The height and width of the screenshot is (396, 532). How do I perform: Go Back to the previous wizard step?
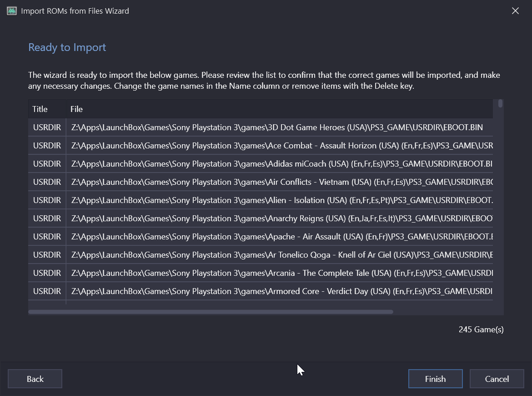35,379
